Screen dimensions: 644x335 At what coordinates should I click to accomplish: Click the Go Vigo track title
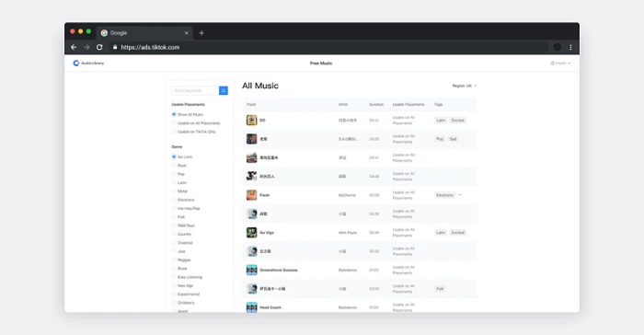point(267,233)
